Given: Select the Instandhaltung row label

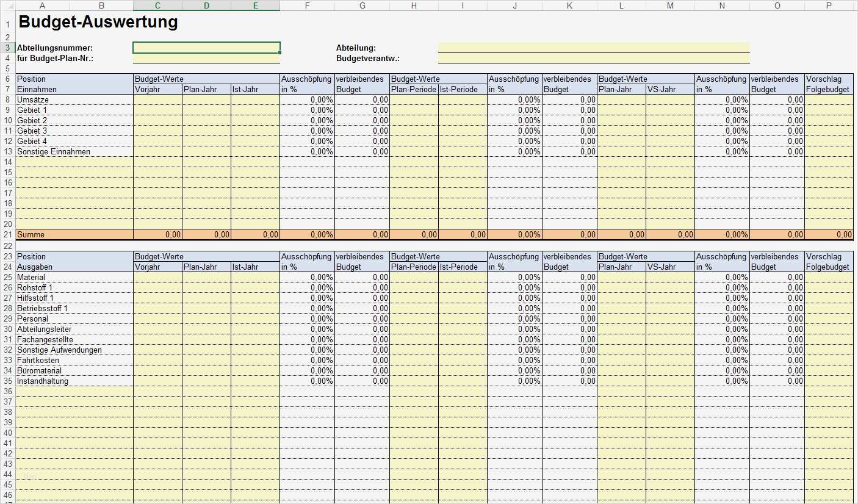Looking at the screenshot, I should [x=73, y=381].
